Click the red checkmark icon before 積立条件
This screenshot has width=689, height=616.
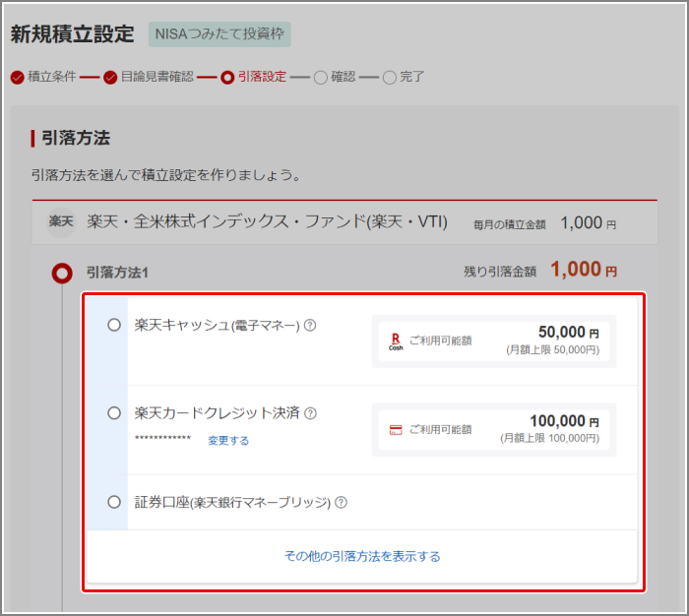point(17,78)
